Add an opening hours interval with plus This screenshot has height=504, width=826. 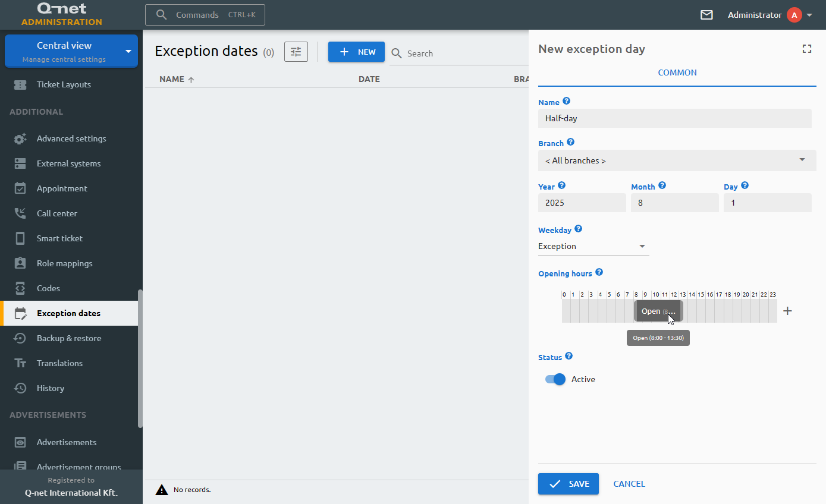(787, 311)
